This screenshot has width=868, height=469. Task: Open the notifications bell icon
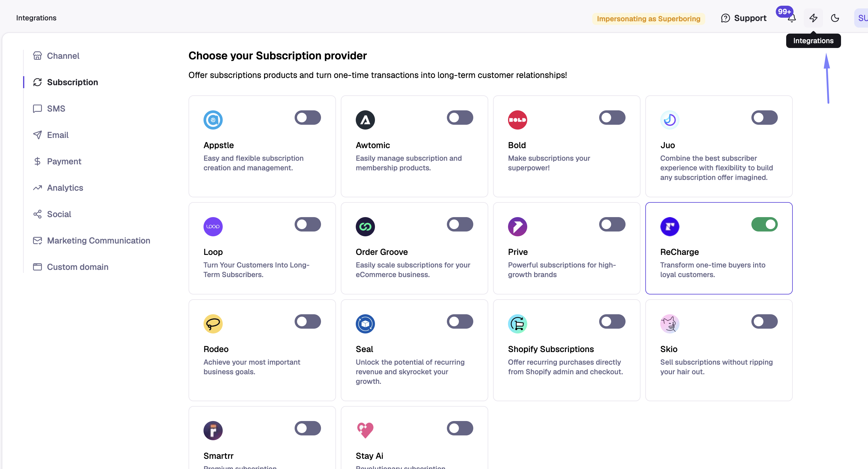[792, 18]
